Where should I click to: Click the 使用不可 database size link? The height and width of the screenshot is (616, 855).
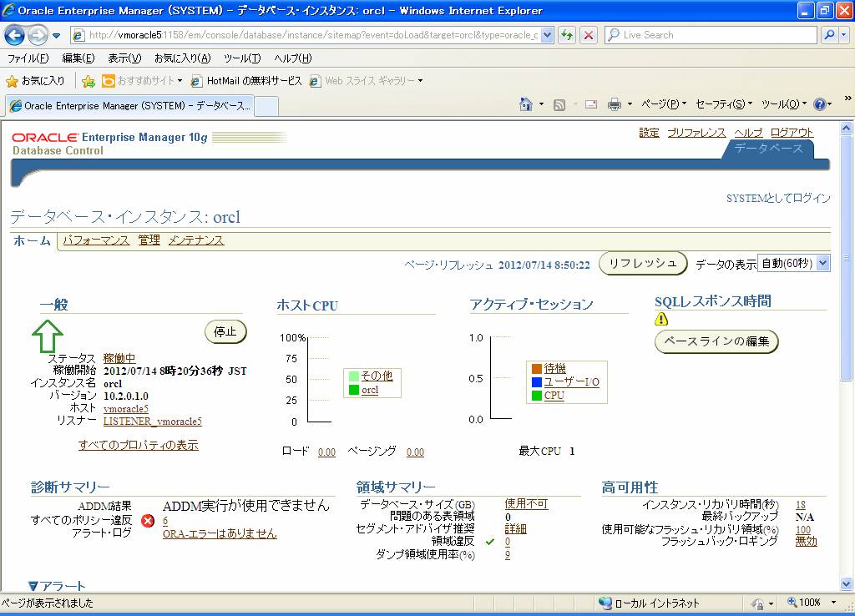526,503
